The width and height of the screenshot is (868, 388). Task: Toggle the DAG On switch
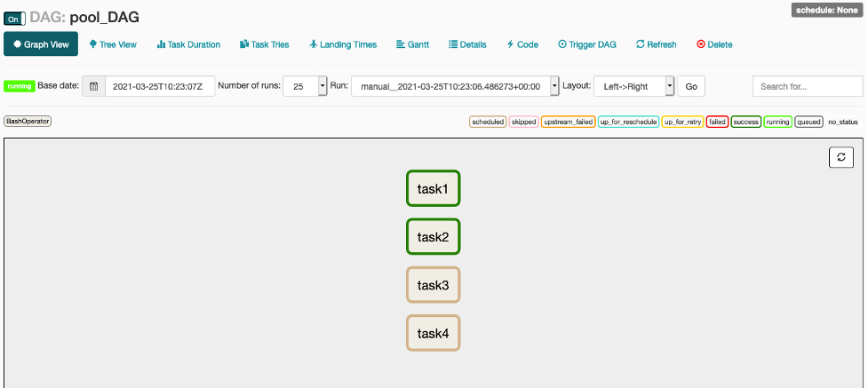15,18
